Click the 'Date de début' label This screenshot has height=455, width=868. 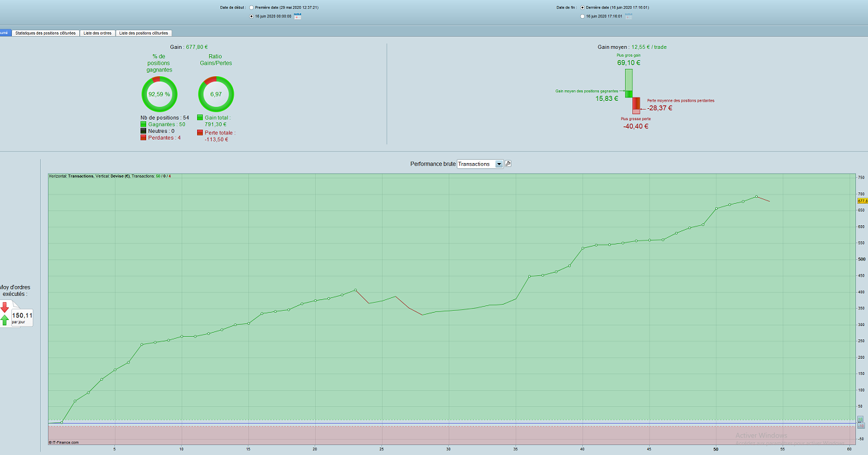coord(232,7)
